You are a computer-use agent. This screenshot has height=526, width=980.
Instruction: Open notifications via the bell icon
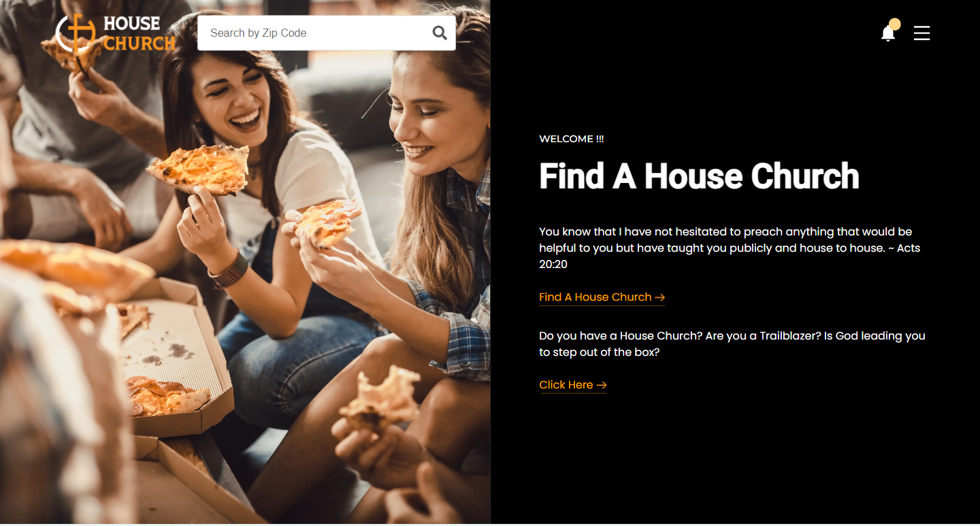tap(887, 33)
